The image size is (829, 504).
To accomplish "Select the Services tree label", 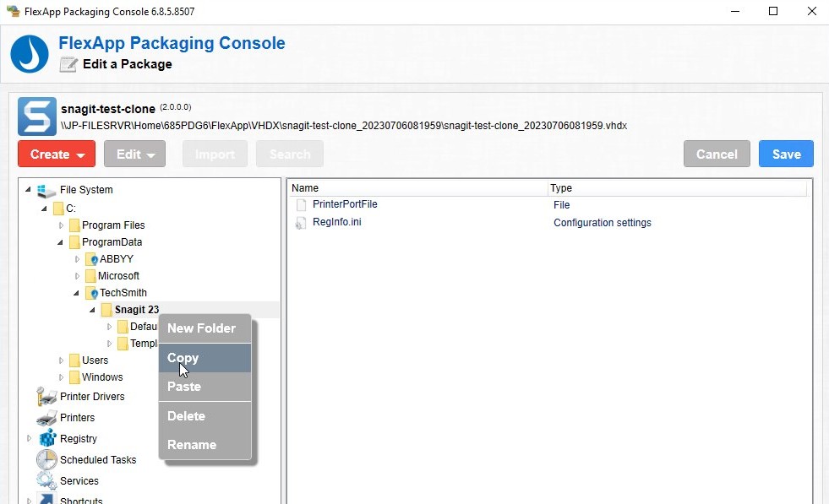I will (x=79, y=480).
